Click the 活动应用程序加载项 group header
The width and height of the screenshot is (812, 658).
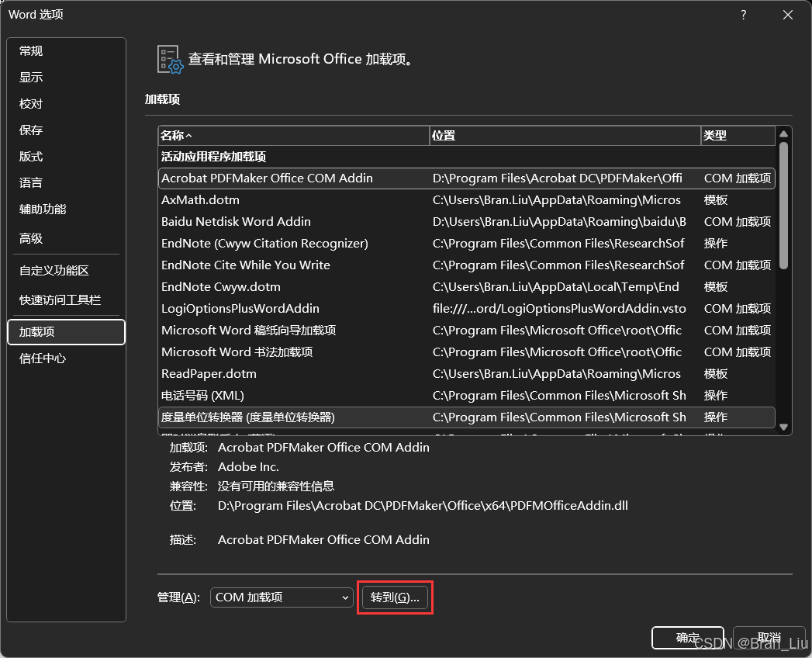pos(213,157)
